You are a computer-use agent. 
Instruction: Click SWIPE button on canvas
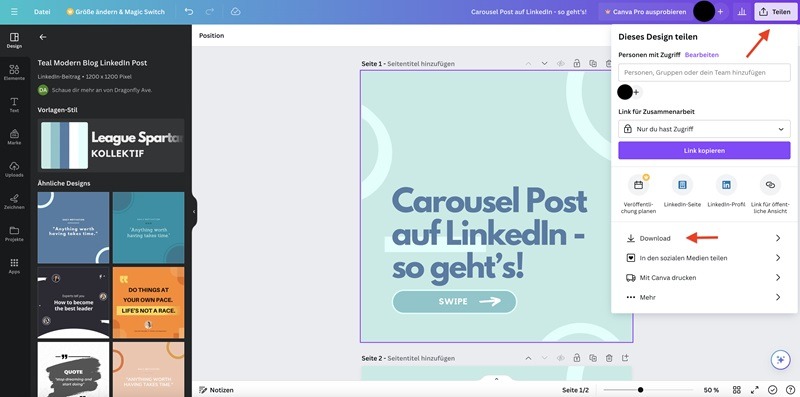click(x=454, y=302)
